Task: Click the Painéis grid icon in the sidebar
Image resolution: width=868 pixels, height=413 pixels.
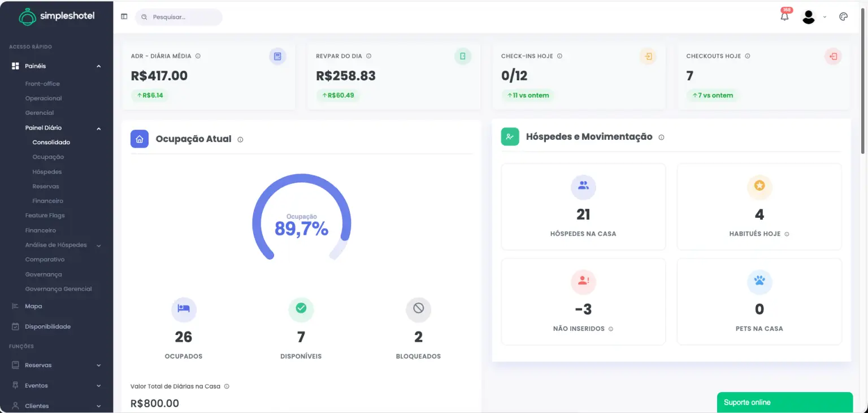Action: [x=15, y=66]
